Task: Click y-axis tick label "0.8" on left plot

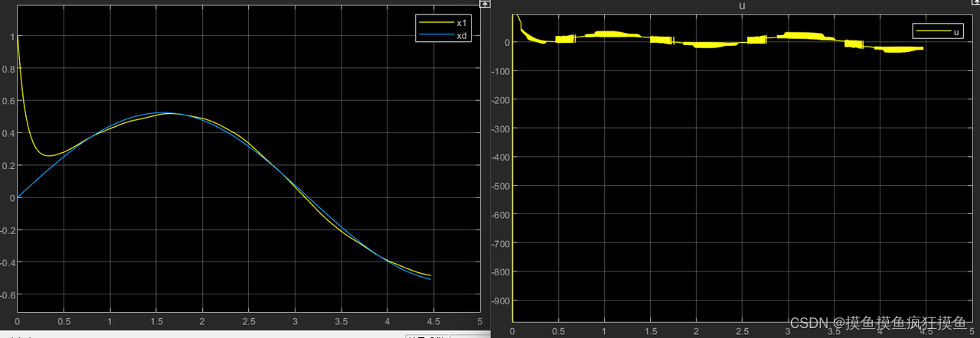Action: 8,68
